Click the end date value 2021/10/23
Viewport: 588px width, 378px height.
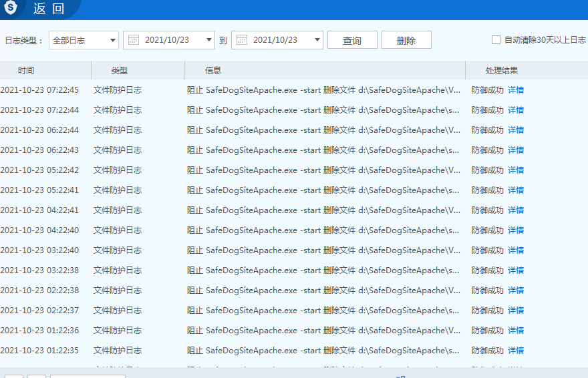coord(275,39)
